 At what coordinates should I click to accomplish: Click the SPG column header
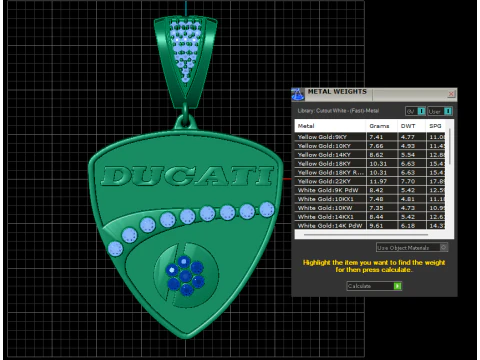435,126
